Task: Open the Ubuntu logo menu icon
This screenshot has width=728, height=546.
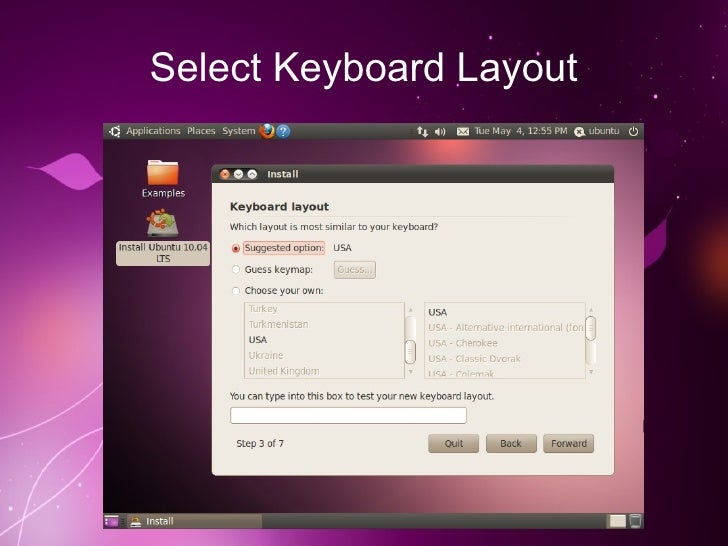Action: point(114,131)
